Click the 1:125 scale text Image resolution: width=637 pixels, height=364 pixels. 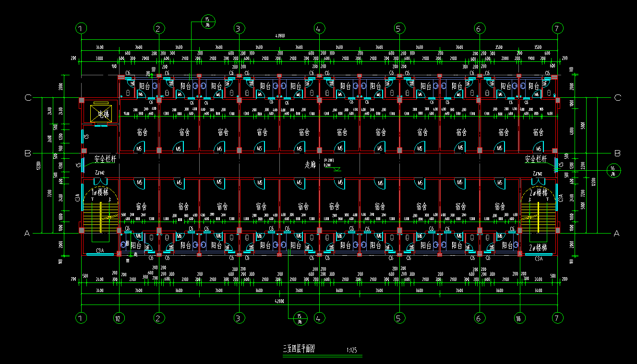point(351,350)
